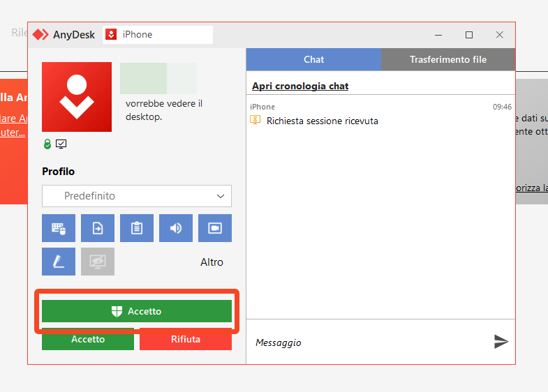The image size is (548, 392).
Task: Click the 09:46 message timestamp
Action: tap(502, 107)
